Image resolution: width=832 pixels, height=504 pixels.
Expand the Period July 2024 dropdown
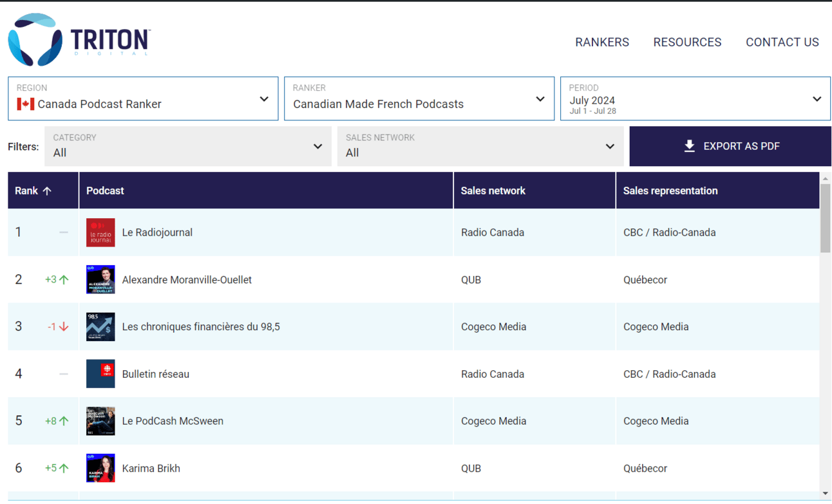tap(695, 99)
